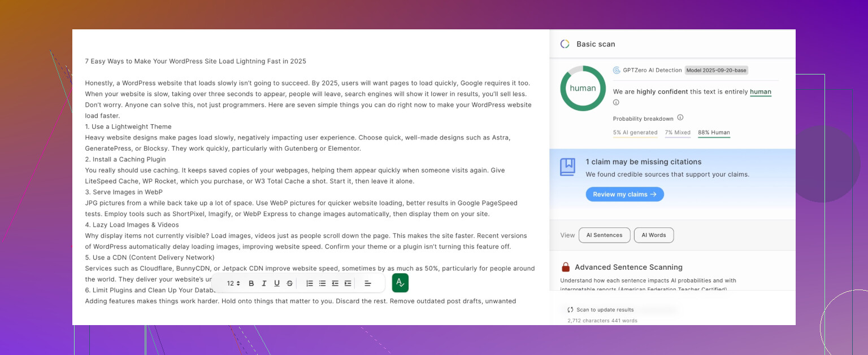Viewport: 868px width, 355px height.
Task: Toggle the AI Words view
Action: coord(653,235)
